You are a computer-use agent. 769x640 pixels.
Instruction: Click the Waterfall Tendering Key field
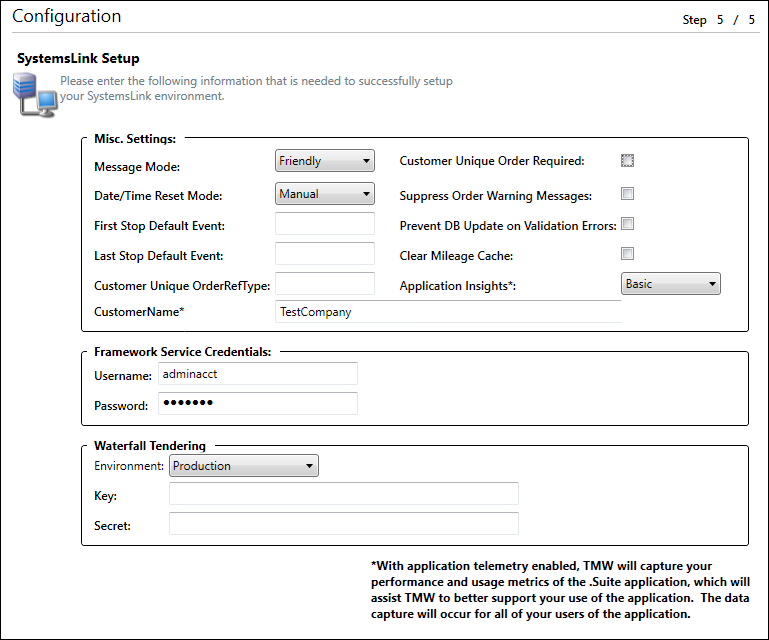tap(343, 494)
